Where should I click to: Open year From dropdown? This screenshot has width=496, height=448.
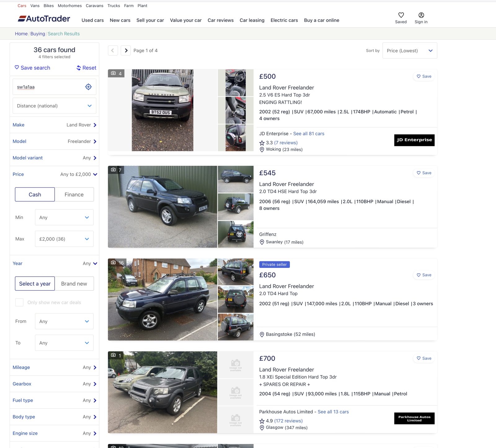[64, 321]
